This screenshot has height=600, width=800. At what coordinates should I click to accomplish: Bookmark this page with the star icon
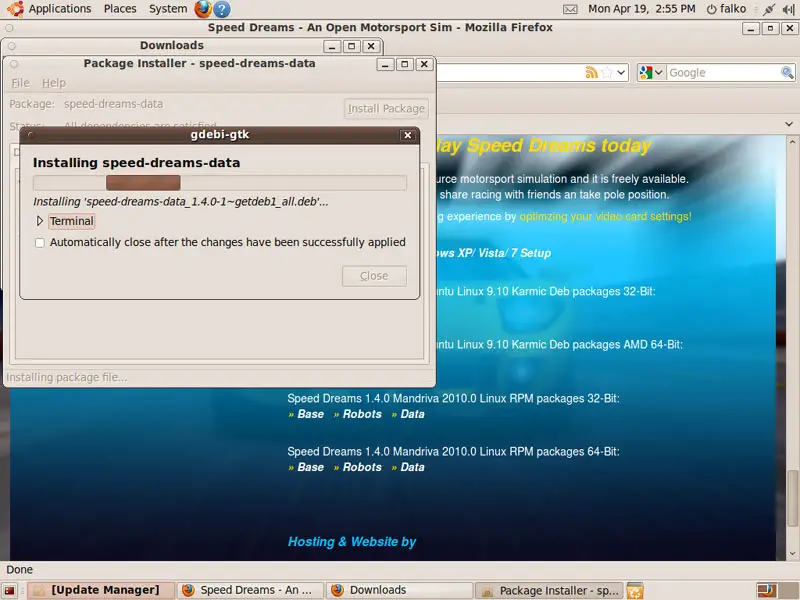tap(607, 72)
